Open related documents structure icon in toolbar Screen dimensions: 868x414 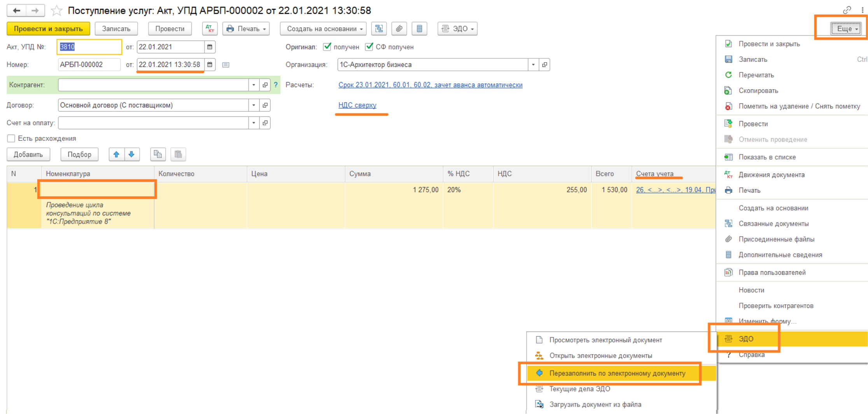[379, 29]
